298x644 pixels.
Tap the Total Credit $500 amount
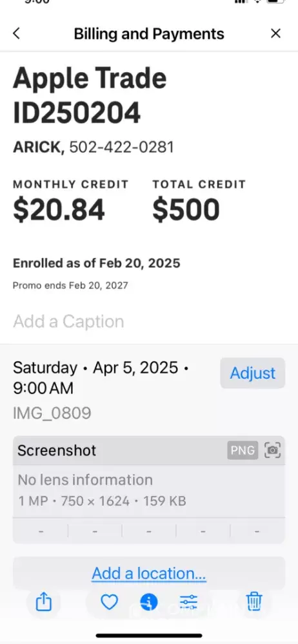coord(186,209)
